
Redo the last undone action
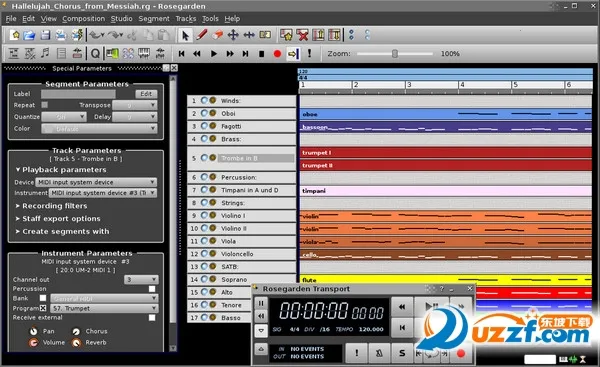click(x=114, y=35)
